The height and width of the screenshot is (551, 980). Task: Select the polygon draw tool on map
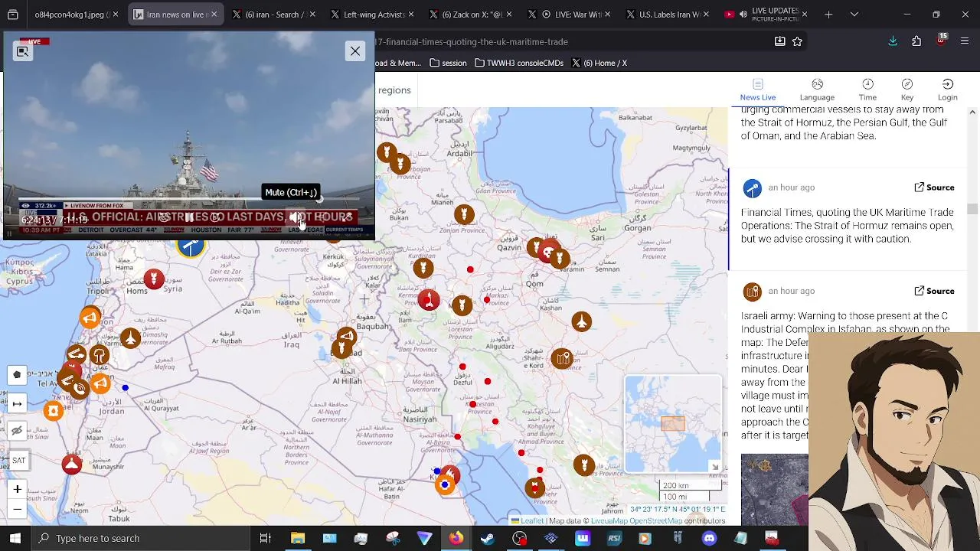coord(17,374)
